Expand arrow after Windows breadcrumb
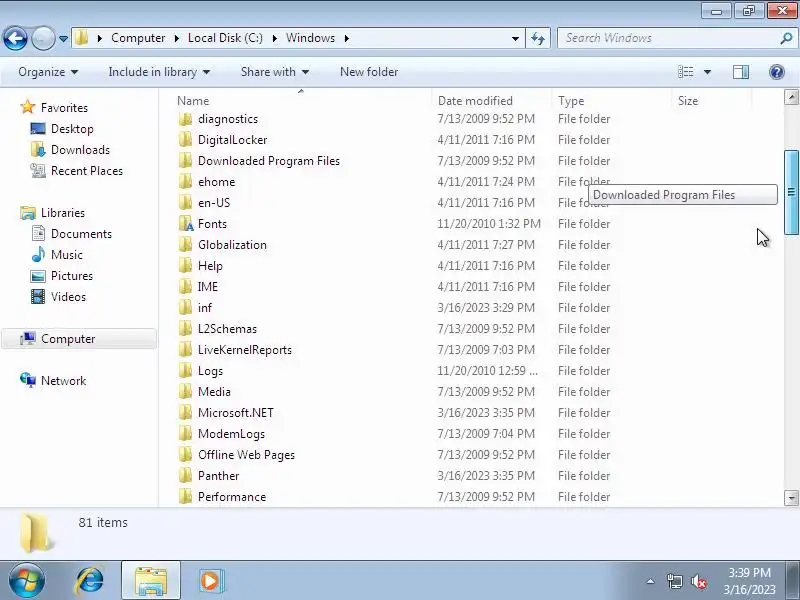The image size is (800, 600). (347, 38)
